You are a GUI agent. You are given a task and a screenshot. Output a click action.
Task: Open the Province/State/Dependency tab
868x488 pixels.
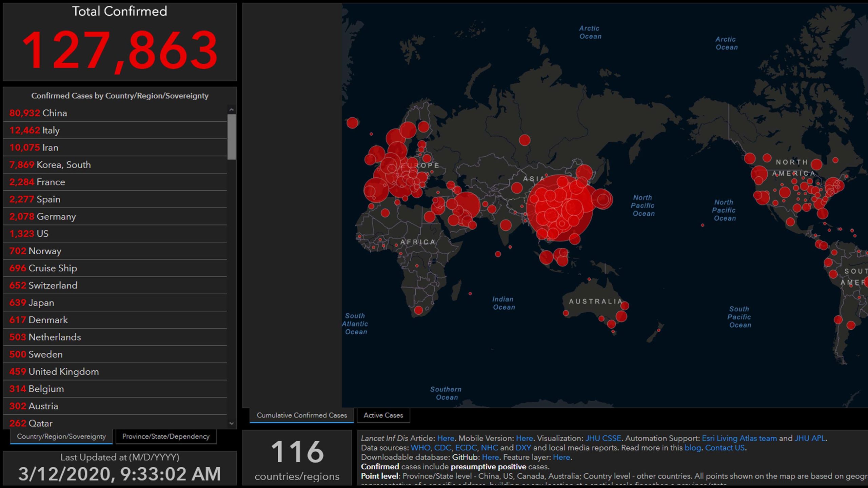(166, 436)
